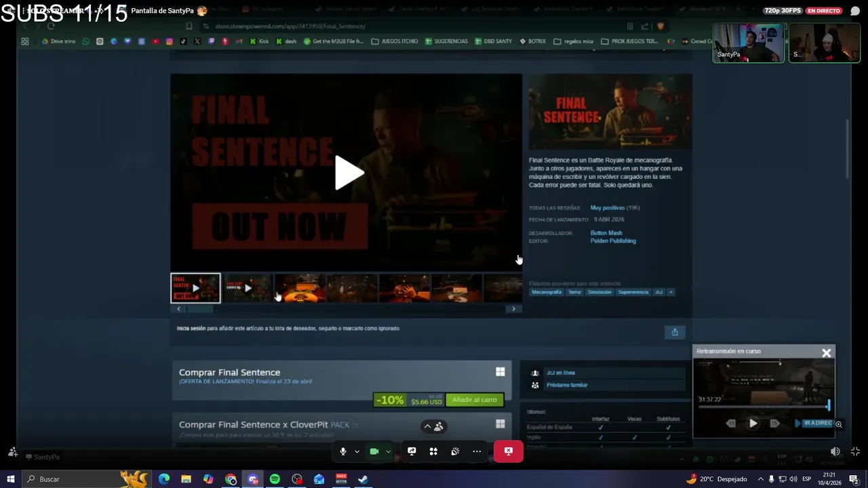Select the Supervivencia tag
868x488 pixels.
633,292
